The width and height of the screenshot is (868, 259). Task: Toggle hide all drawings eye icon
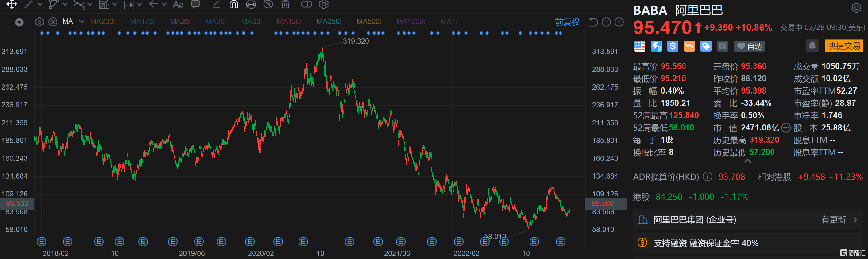pyautogui.click(x=268, y=4)
